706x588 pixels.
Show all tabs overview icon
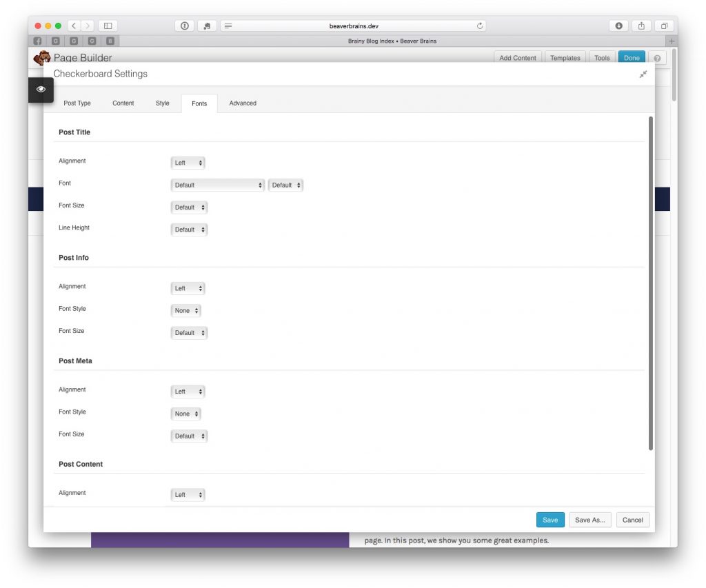point(664,26)
